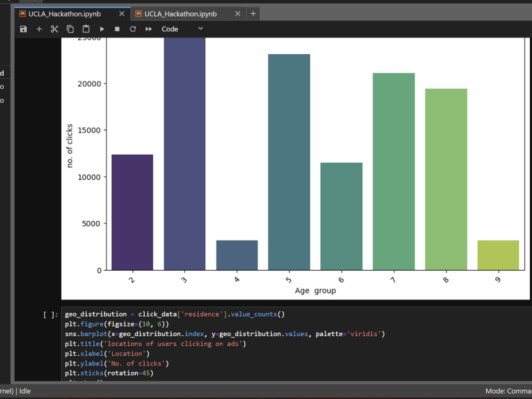Open a new launcher tab with plus

(253, 14)
